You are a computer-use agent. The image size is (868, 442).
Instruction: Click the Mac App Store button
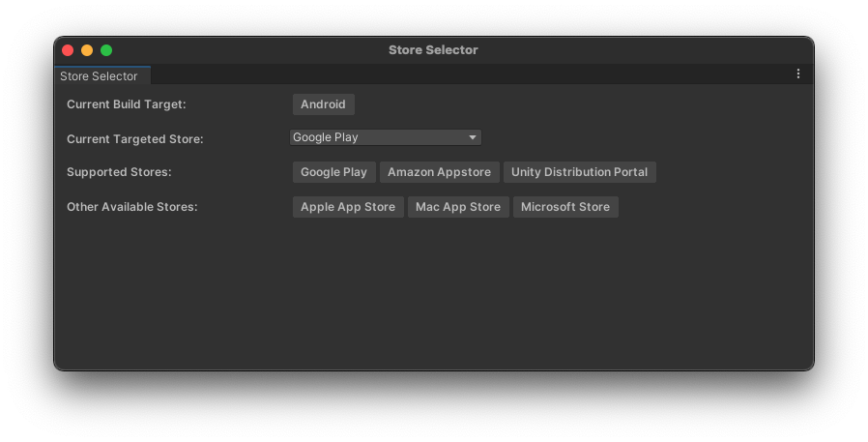(458, 207)
